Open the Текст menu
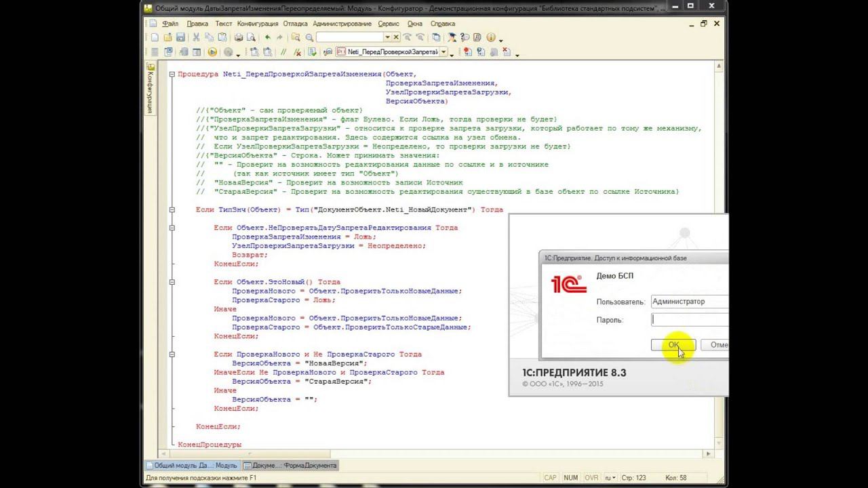This screenshot has width=868, height=488. (223, 24)
